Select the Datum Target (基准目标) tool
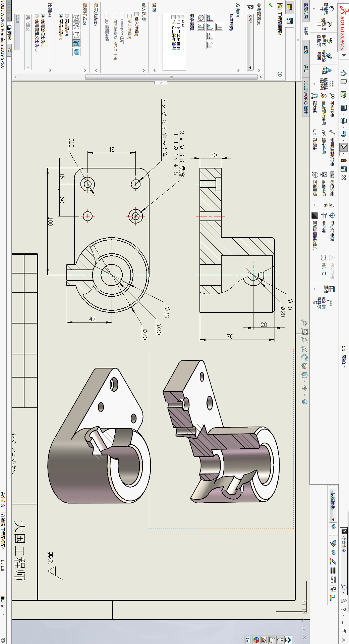Screen dimensions: 349x644 point(315,184)
